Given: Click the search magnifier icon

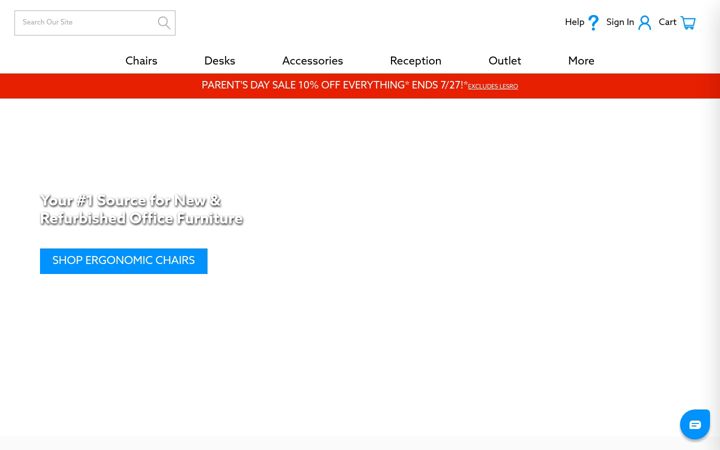Looking at the screenshot, I should click(x=164, y=22).
